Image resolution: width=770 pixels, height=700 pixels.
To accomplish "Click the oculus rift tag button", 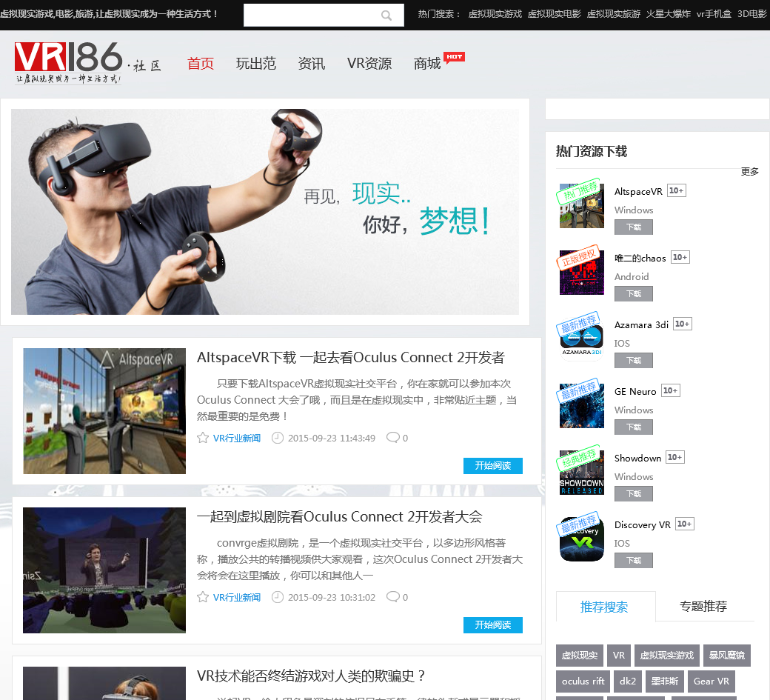I will (x=583, y=681).
